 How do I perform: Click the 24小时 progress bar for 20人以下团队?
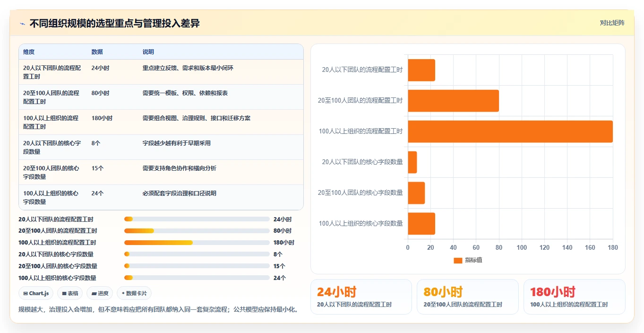pyautogui.click(x=197, y=219)
